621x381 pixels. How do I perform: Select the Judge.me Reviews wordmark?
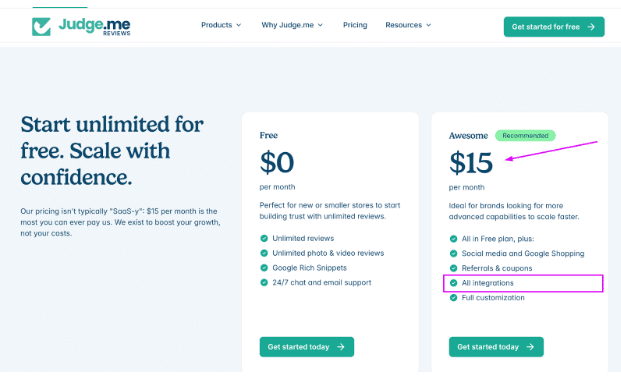tap(94, 27)
